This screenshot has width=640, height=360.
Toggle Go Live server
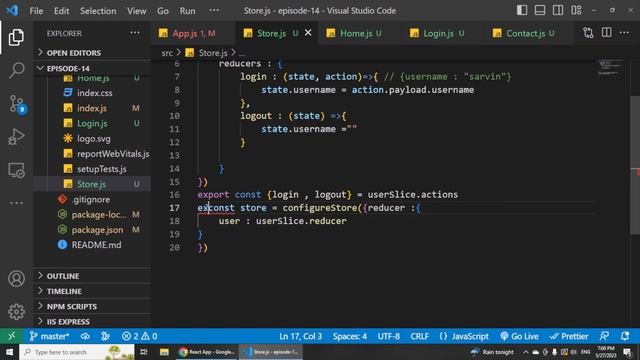point(519,336)
